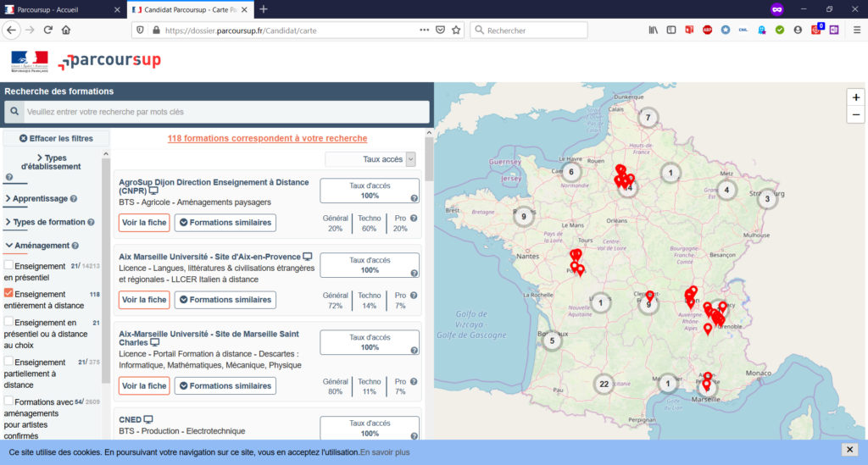The height and width of the screenshot is (465, 868).
Task: Open the Adblock Plus extension icon
Action: [x=707, y=30]
